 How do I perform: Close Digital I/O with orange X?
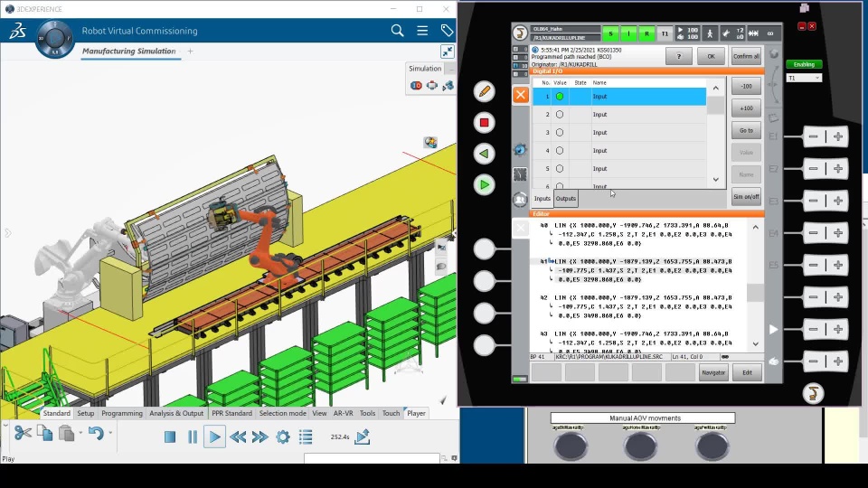pos(521,95)
